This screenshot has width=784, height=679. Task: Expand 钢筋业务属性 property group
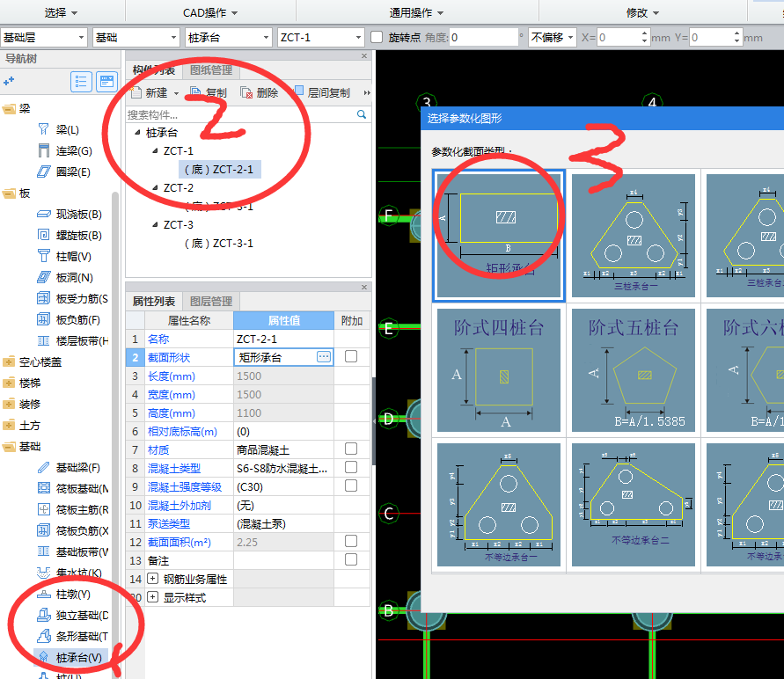coord(153,579)
